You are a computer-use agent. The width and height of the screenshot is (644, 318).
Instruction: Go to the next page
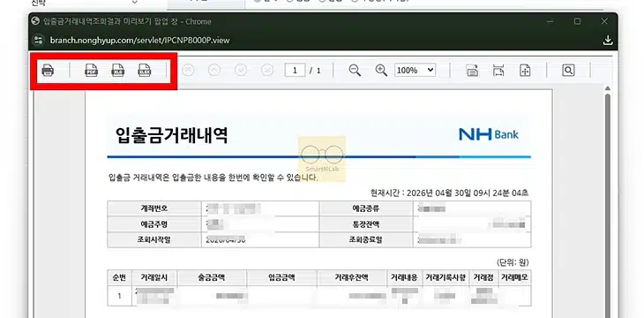pyautogui.click(x=241, y=71)
